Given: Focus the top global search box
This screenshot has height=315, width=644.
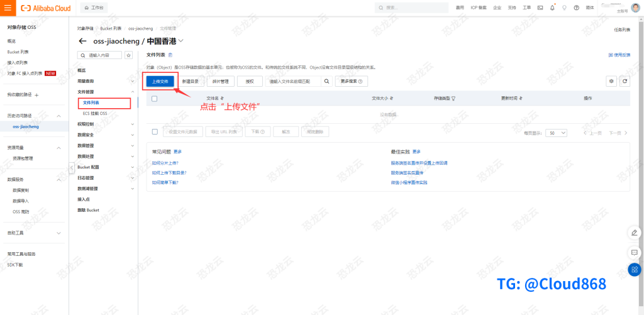Looking at the screenshot, I should pyautogui.click(x=411, y=8).
